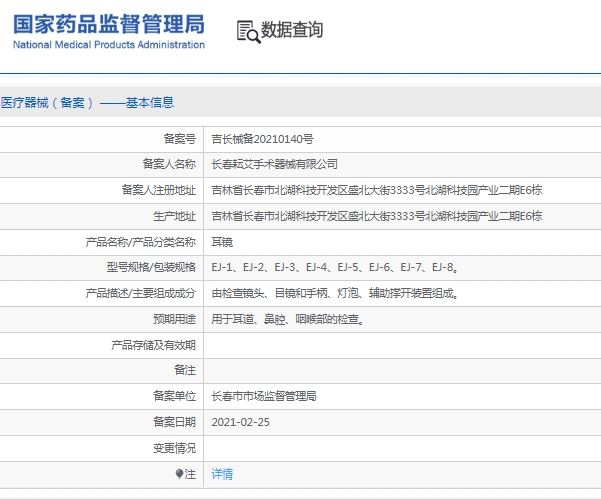Click the 预期用途 label
Image resolution: width=601 pixels, height=499 pixels.
[x=175, y=319]
